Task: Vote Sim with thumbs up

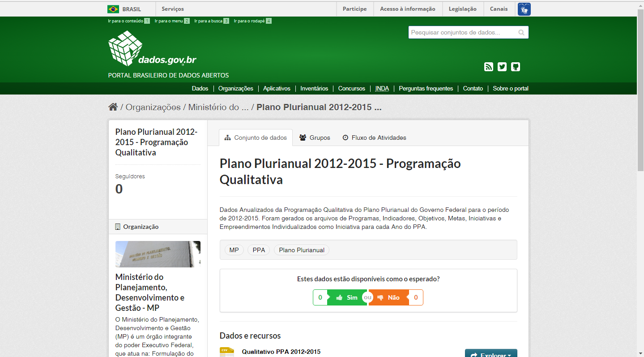Action: coord(347,297)
